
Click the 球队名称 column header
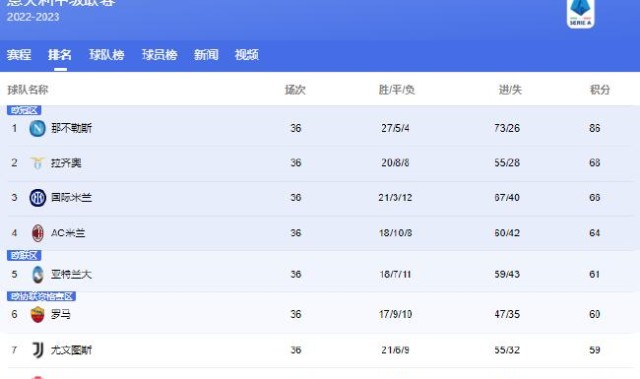pyautogui.click(x=28, y=90)
